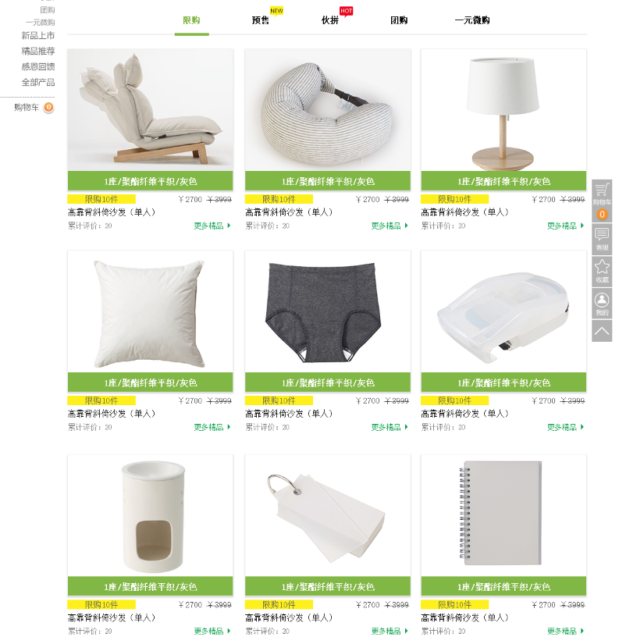This screenshot has height=644, width=644.
Task: Open the 团购 tab
Action: point(399,20)
